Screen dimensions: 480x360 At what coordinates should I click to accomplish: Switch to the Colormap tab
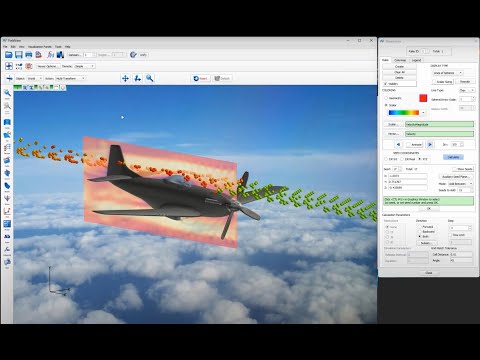(x=400, y=60)
